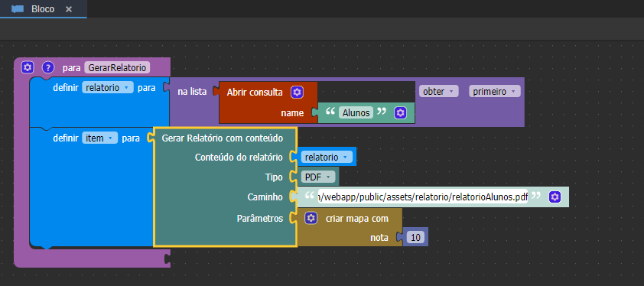Open the relatorio variable dropdown in definir
The image size is (644, 286).
tap(108, 87)
